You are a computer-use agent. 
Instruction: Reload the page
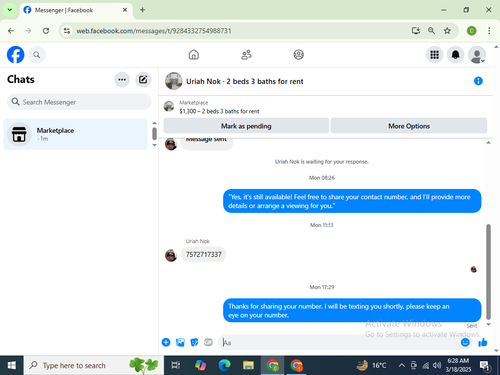coord(46,31)
